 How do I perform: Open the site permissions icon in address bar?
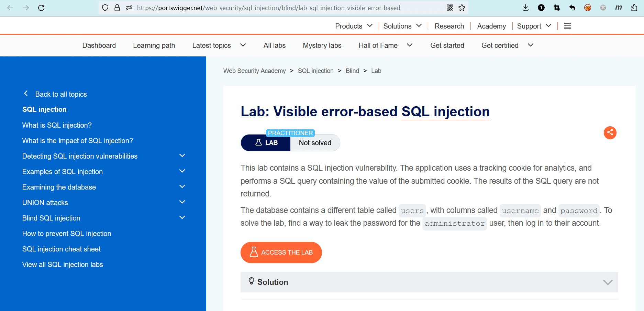(x=129, y=8)
